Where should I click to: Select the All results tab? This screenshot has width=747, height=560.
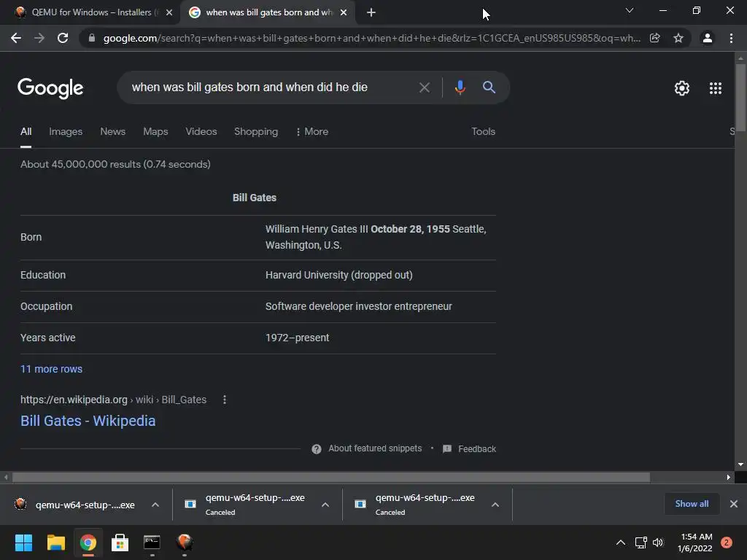(26, 131)
